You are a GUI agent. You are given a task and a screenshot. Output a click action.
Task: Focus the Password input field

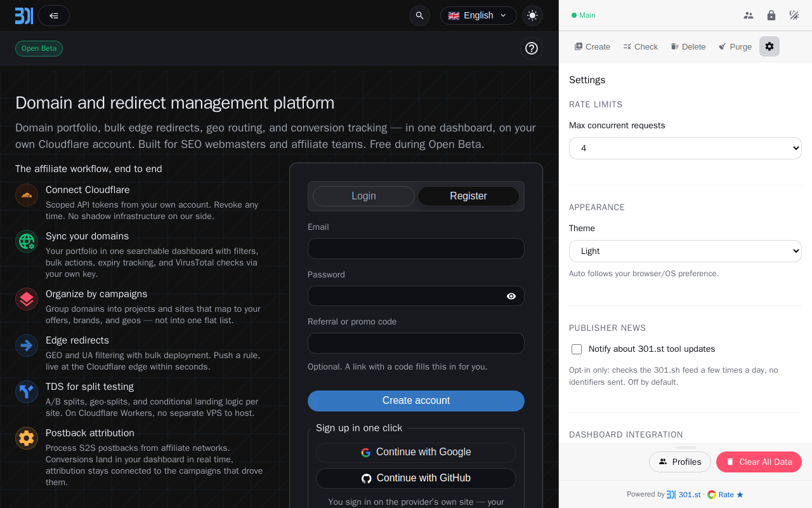416,296
